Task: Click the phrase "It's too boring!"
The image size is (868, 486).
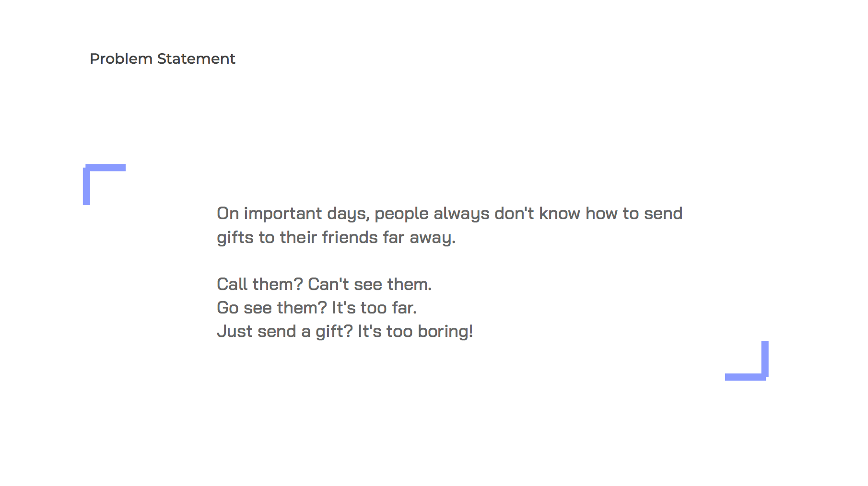Action: (415, 331)
